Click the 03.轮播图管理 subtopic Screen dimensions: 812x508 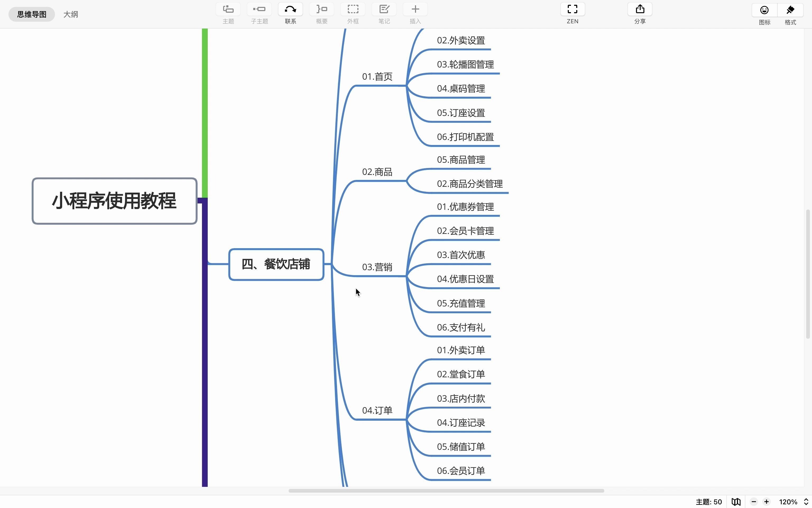(465, 65)
